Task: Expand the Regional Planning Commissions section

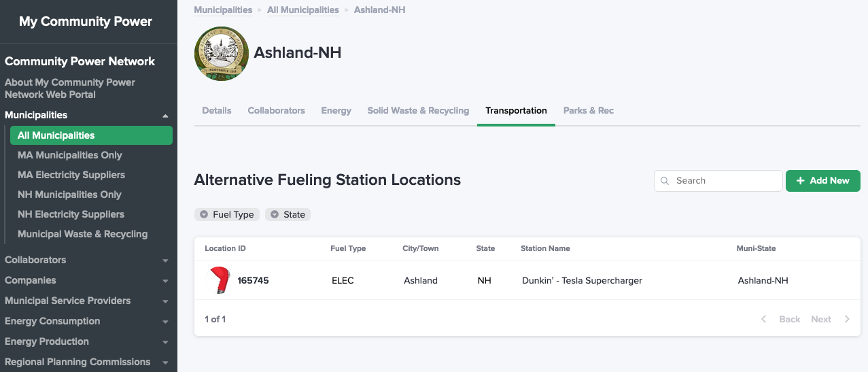Action: point(165,362)
